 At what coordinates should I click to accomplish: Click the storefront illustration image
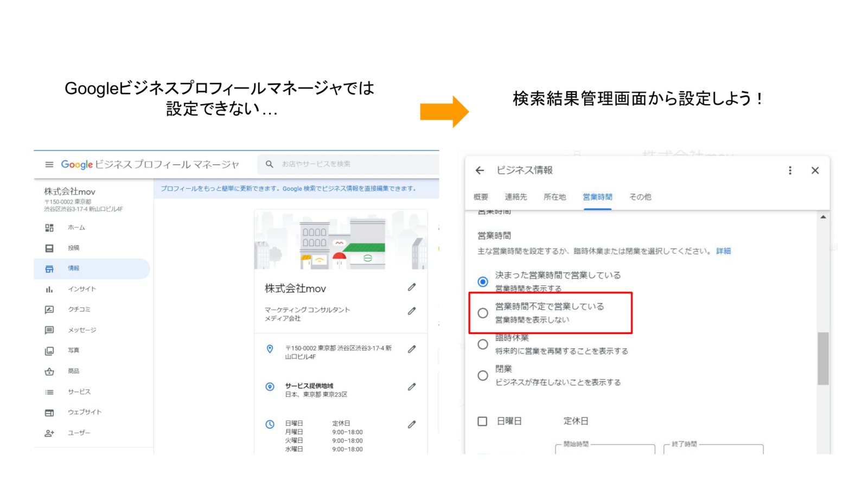pyautogui.click(x=341, y=240)
